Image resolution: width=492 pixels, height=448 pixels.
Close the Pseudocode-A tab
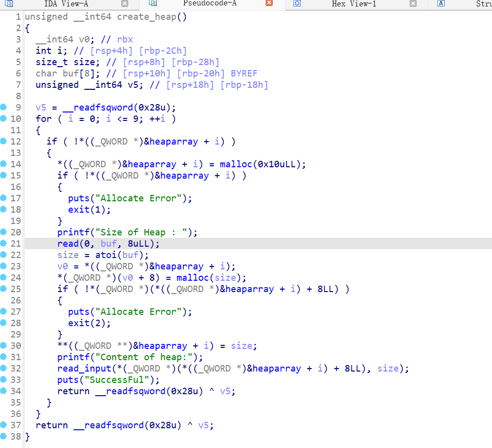tap(269, 4)
